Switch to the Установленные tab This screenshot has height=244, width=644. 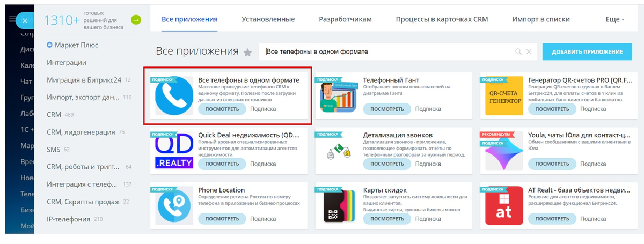coord(268,19)
